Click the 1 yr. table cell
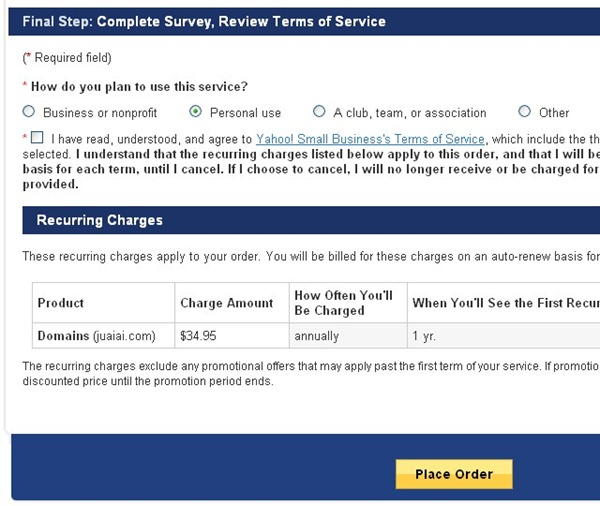600x506 pixels. pos(423,336)
